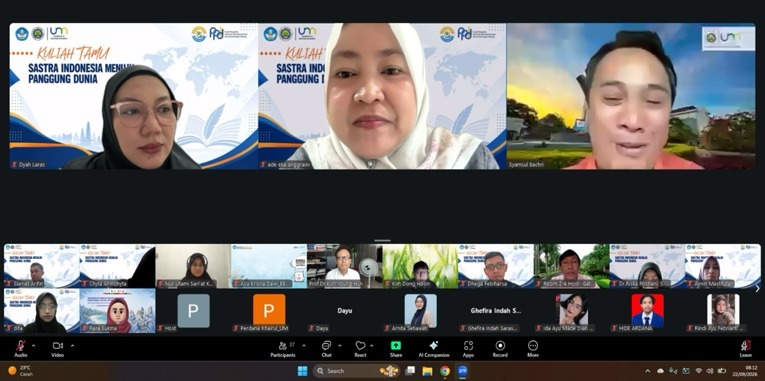Open File Explorer from the taskbar

[x=427, y=371]
